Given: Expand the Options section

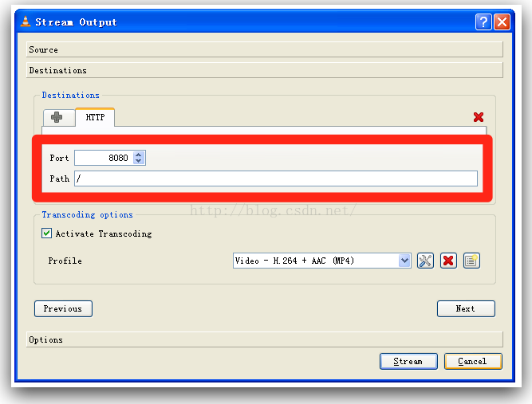Looking at the screenshot, I should (x=264, y=339).
